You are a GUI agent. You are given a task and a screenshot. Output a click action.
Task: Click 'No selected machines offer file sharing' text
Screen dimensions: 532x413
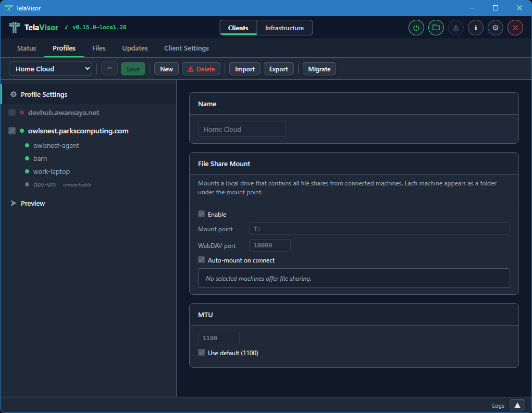258,279
